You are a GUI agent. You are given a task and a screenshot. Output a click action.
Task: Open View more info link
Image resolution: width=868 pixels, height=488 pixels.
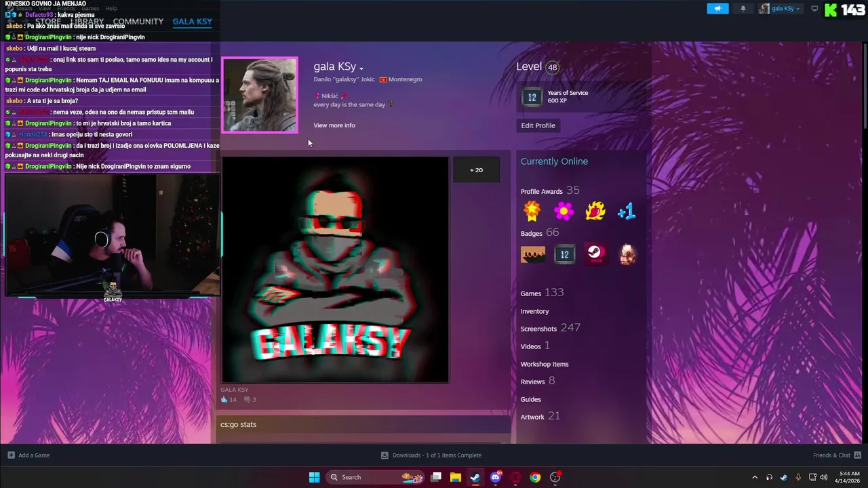click(x=334, y=125)
